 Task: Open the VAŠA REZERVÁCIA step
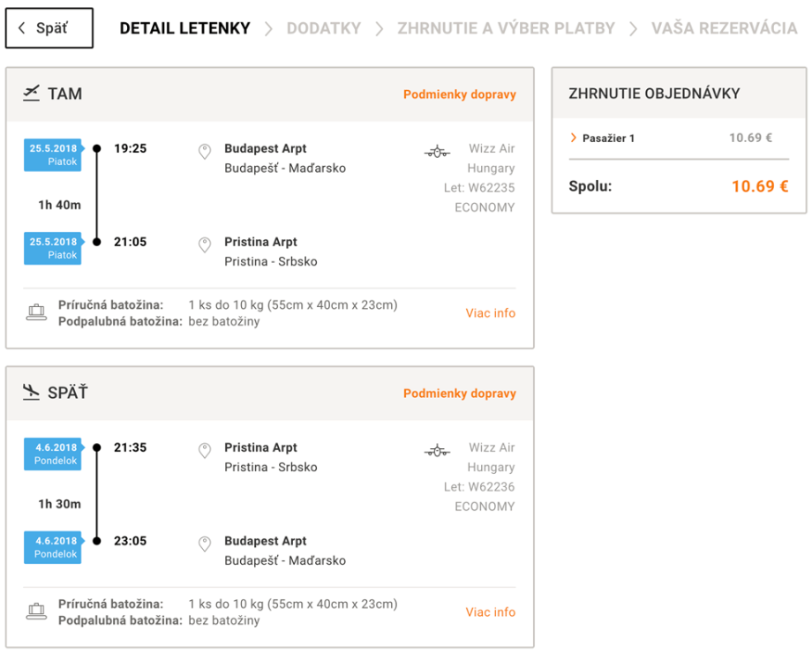pos(724,28)
